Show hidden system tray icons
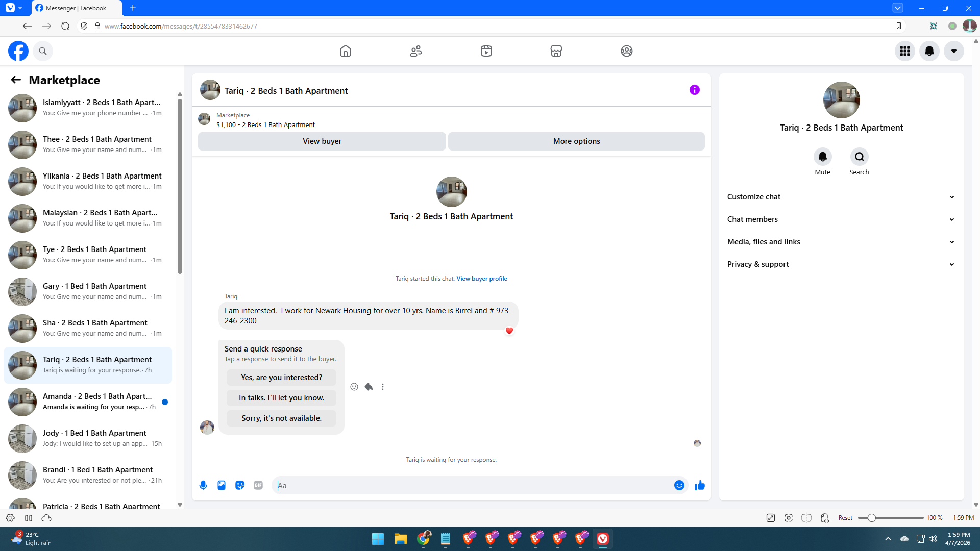980x551 pixels. click(x=888, y=539)
